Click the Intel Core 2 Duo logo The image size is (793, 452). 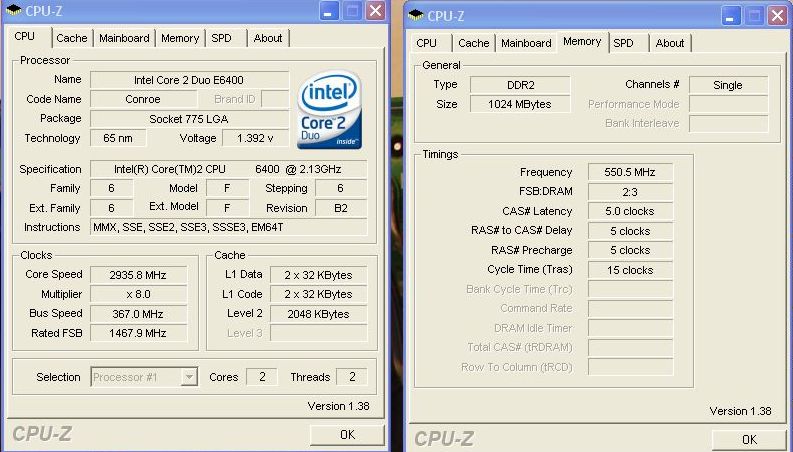(329, 110)
